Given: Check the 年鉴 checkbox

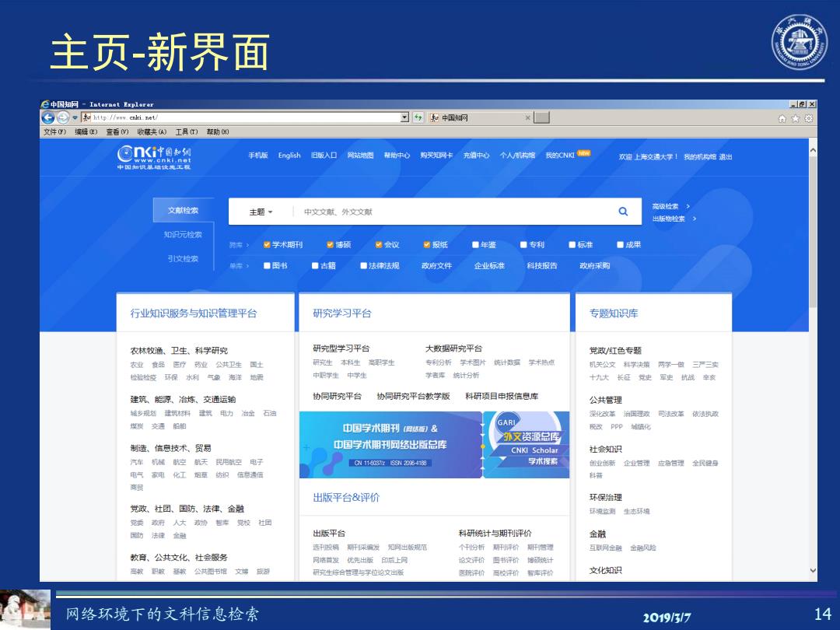Looking at the screenshot, I should click(475, 245).
